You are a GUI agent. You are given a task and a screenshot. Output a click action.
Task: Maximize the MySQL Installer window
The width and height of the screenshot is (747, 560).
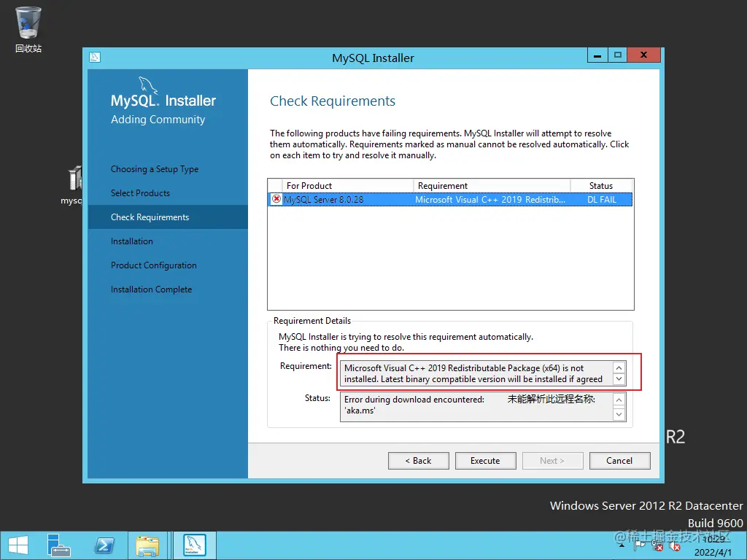[x=618, y=55]
